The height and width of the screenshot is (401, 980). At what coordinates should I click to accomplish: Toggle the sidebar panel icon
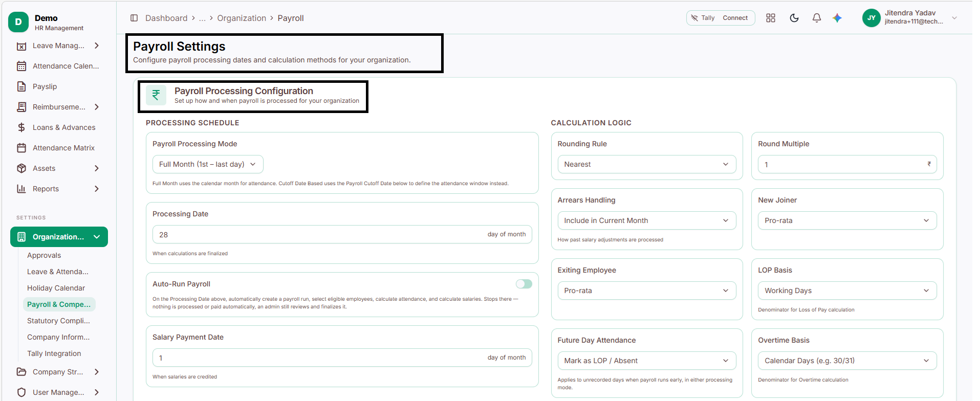click(134, 18)
